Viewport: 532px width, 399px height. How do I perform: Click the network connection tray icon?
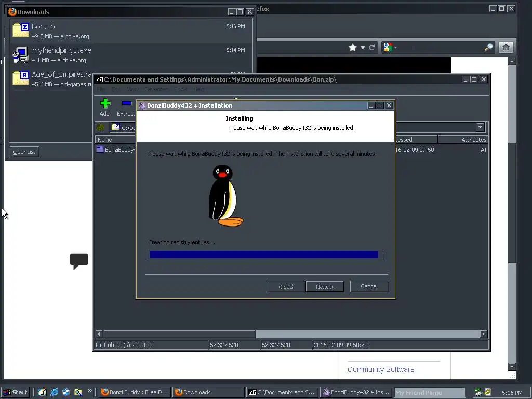pos(478,392)
